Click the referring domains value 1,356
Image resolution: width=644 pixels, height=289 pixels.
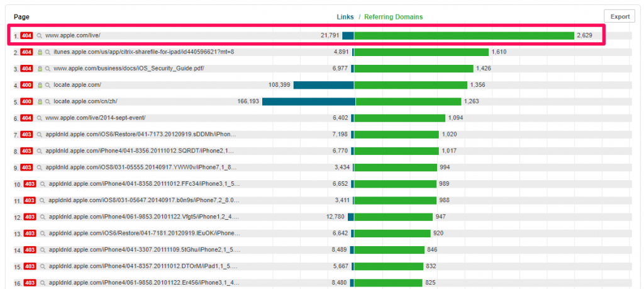[x=478, y=85]
